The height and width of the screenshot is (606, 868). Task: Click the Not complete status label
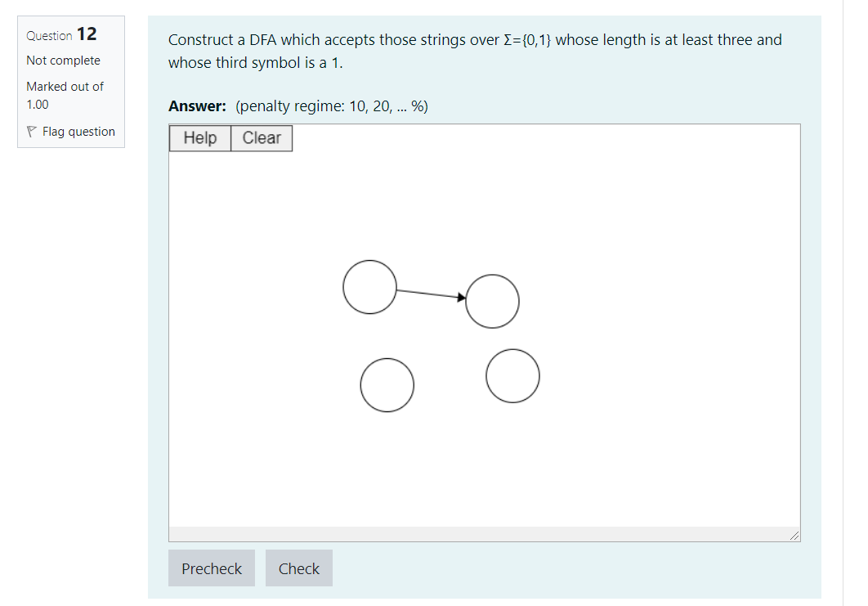(x=63, y=61)
